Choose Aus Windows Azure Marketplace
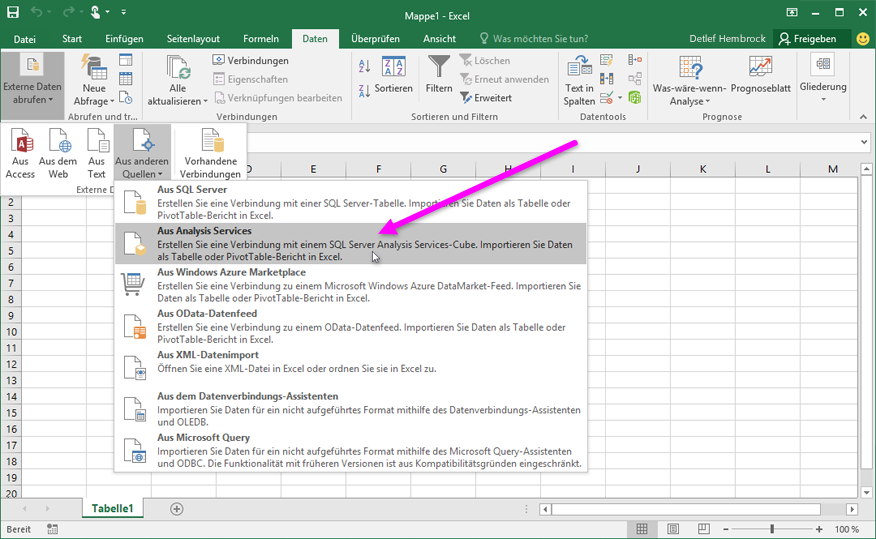Image resolution: width=876 pixels, height=539 pixels. [351, 285]
